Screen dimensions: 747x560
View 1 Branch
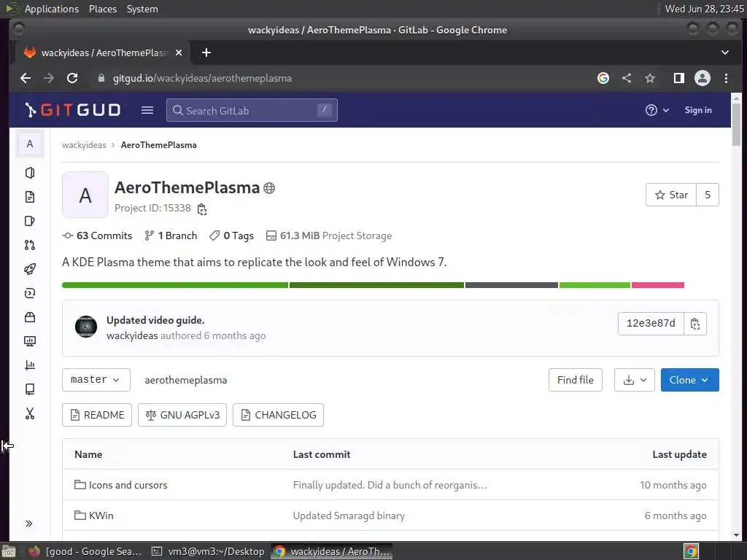click(x=171, y=236)
